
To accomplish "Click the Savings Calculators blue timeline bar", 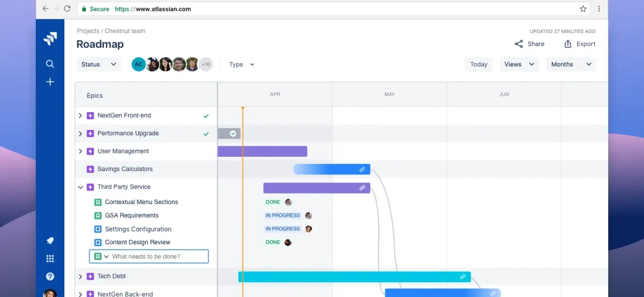I will point(332,169).
